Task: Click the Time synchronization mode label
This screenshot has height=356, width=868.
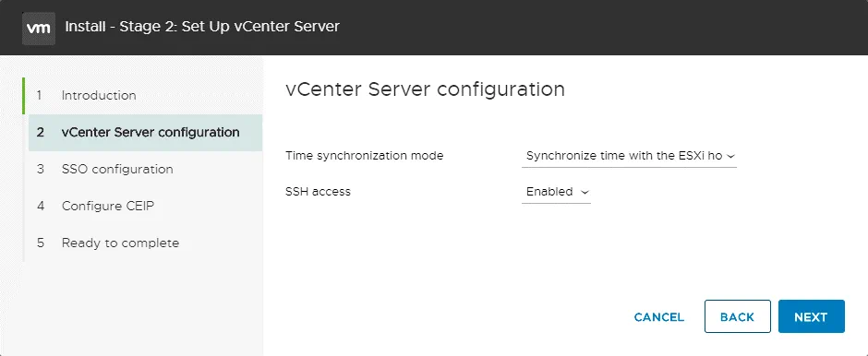Action: tap(364, 156)
